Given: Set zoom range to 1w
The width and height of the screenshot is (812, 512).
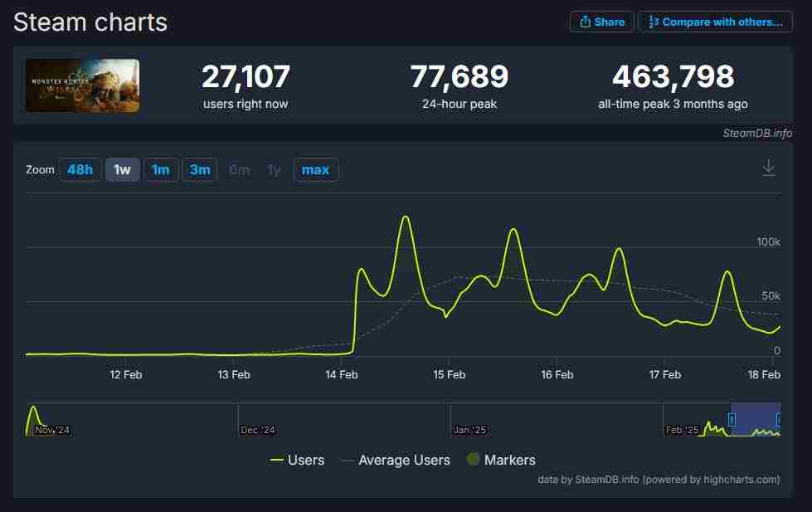Looking at the screenshot, I should click(122, 170).
